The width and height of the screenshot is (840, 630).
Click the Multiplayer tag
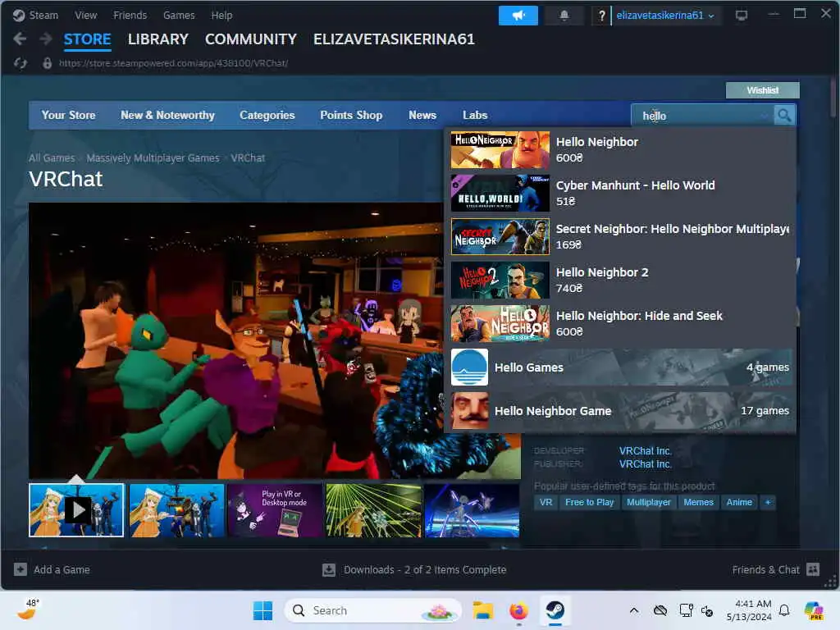coord(648,502)
